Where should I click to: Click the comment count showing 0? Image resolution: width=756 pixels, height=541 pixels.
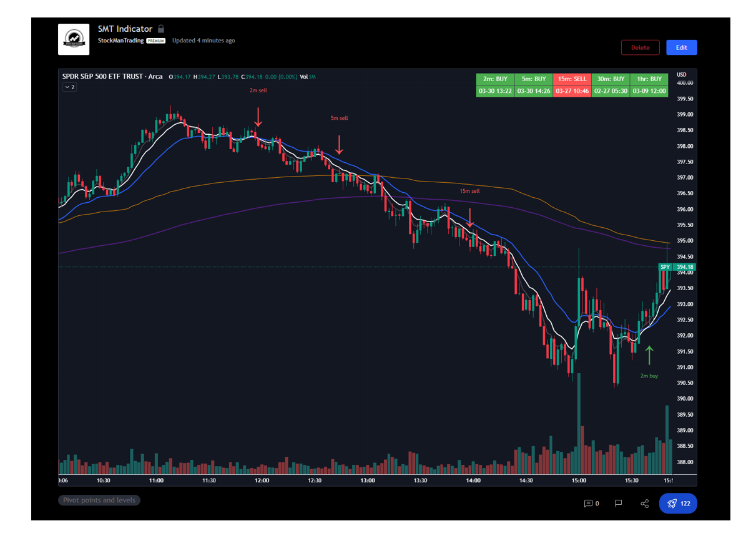597,504
